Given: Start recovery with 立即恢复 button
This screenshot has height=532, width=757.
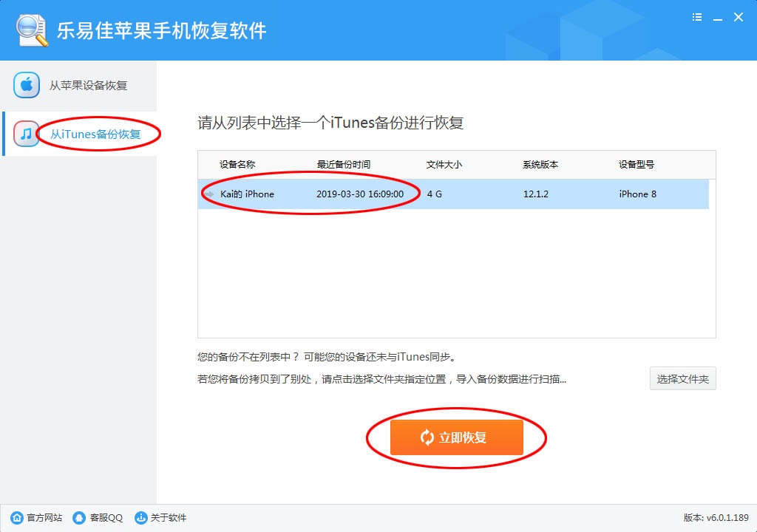Looking at the screenshot, I should (457, 437).
